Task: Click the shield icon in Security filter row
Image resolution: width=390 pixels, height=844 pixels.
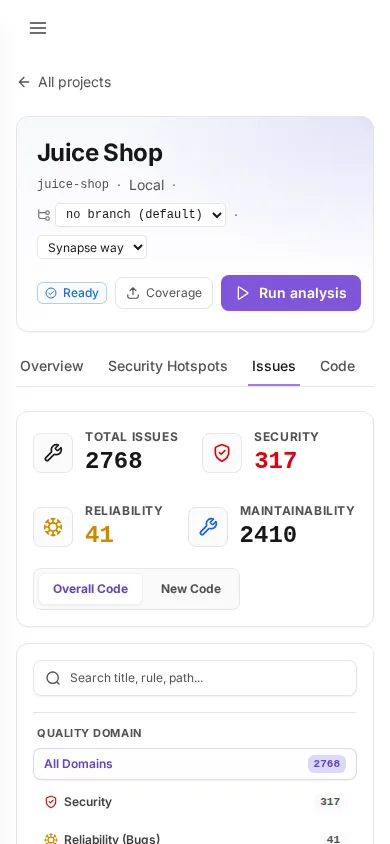Action: pos(51,802)
